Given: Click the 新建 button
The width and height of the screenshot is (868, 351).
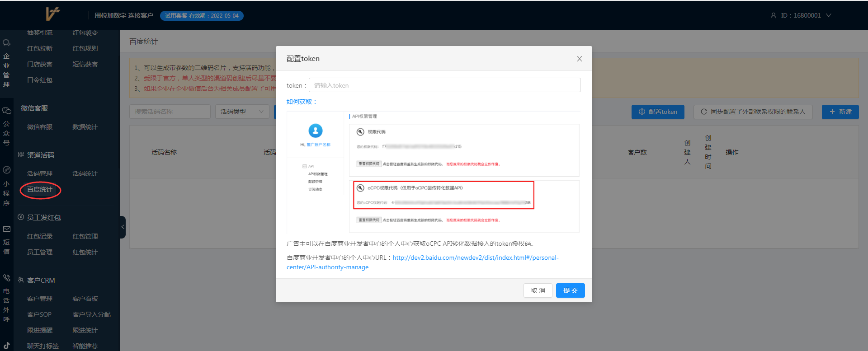Looking at the screenshot, I should pyautogui.click(x=840, y=112).
